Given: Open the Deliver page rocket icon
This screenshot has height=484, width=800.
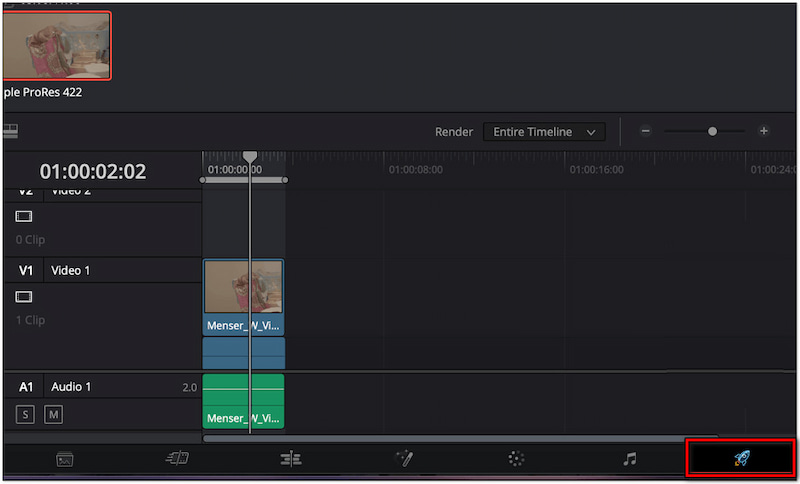Looking at the screenshot, I should click(x=740, y=459).
